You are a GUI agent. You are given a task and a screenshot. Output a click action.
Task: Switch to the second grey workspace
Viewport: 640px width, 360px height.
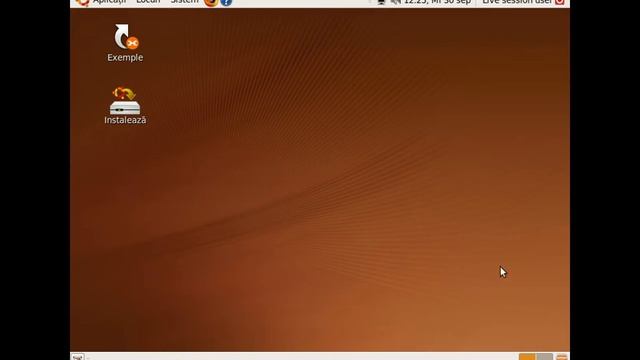point(544,357)
